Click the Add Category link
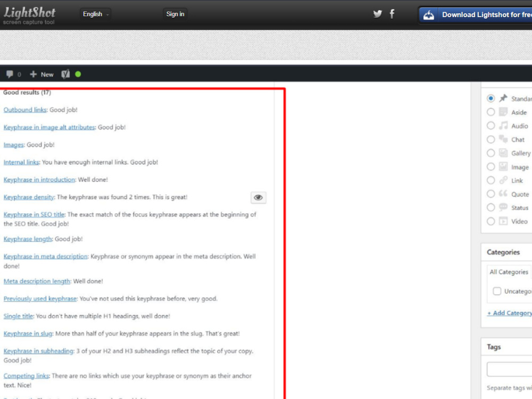 [x=510, y=313]
